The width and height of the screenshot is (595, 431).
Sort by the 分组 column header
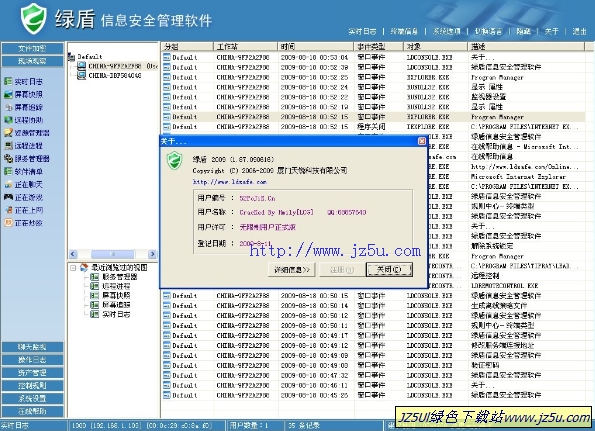[187, 47]
